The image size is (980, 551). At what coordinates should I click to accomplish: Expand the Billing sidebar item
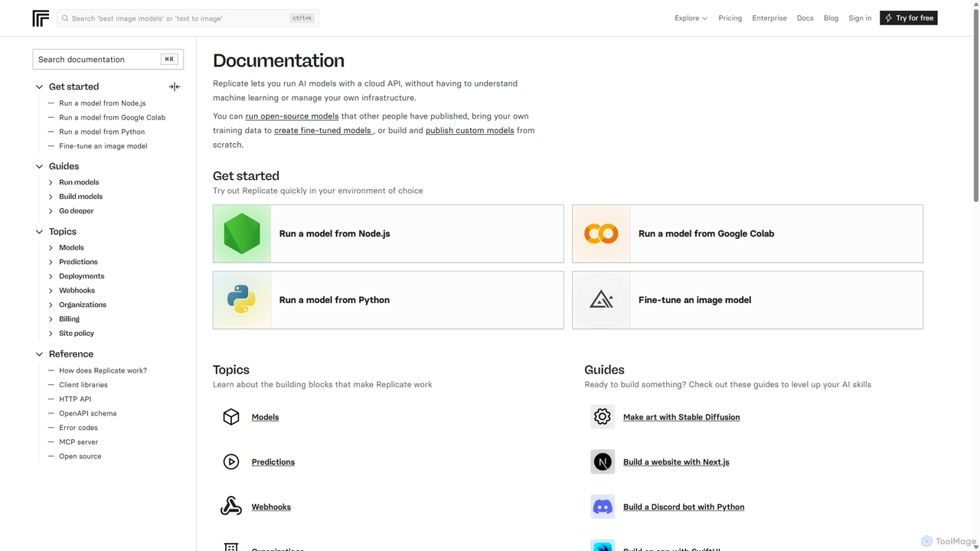click(51, 319)
